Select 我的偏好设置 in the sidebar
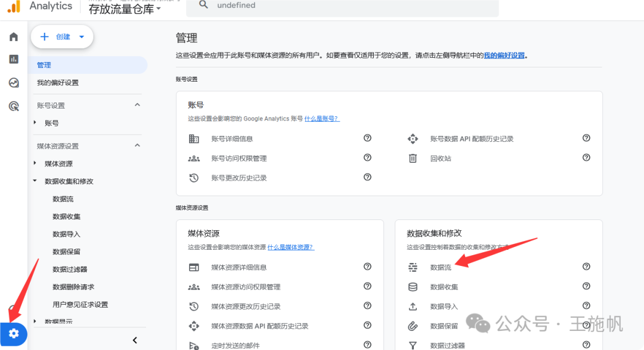 tap(58, 82)
